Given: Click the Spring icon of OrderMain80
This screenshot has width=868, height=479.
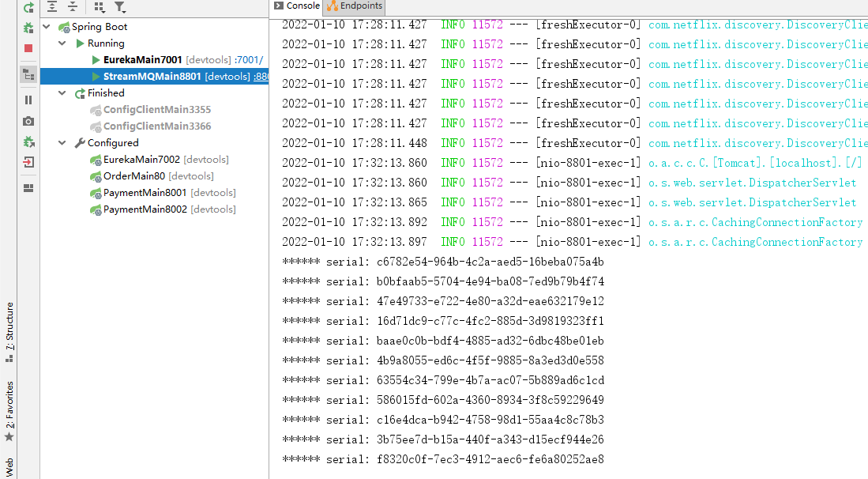Looking at the screenshot, I should coord(96,176).
